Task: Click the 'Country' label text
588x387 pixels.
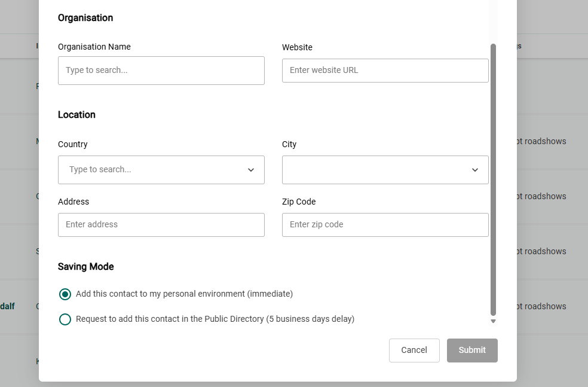Action: [x=73, y=144]
